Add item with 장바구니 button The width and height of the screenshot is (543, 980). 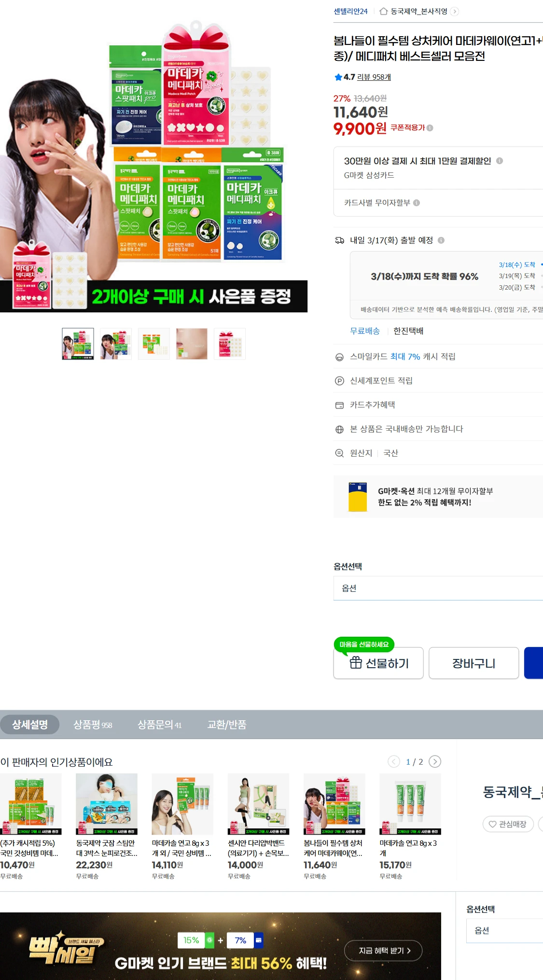(x=473, y=663)
